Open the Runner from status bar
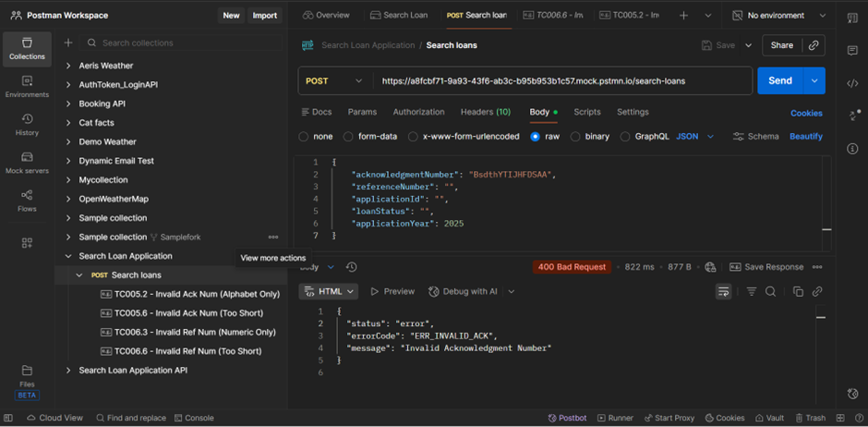 pyautogui.click(x=616, y=418)
